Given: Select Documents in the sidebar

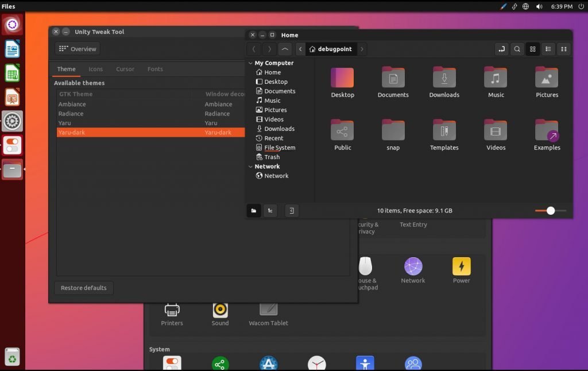Looking at the screenshot, I should 280,91.
